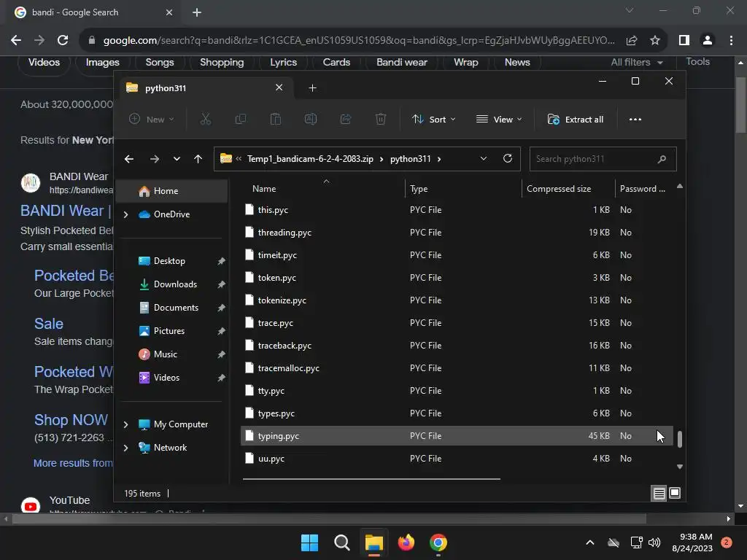Open recent locations dropdown chevron
Image resolution: width=747 pixels, height=560 pixels.
coord(177,159)
